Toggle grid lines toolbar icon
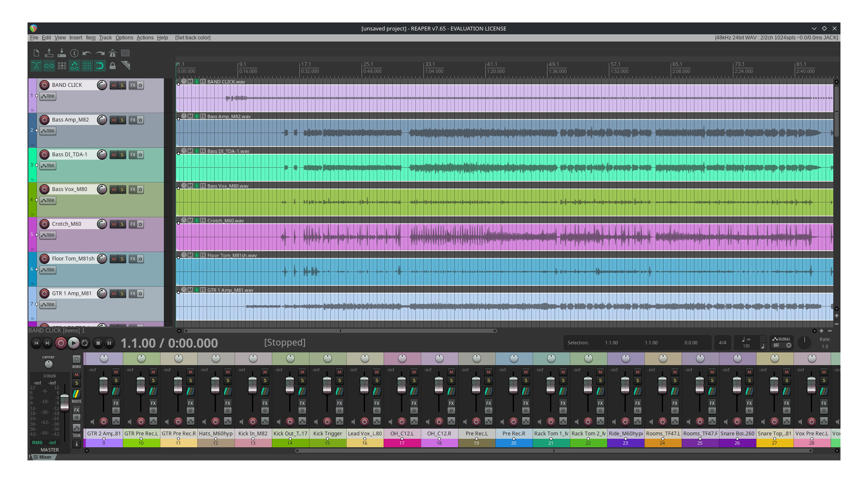868x493 pixels. click(87, 66)
